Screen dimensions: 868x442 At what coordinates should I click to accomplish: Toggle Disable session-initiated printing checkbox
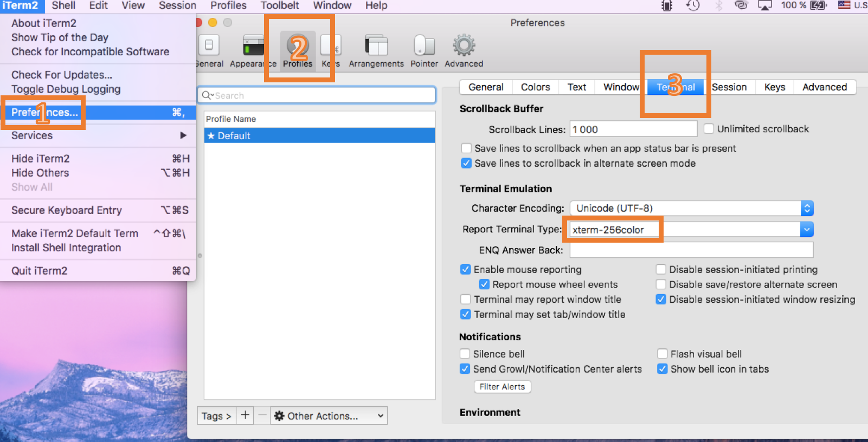[x=661, y=269]
